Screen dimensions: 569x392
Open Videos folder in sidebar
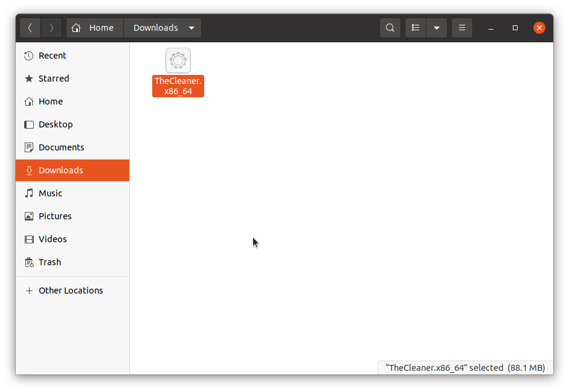(x=72, y=239)
